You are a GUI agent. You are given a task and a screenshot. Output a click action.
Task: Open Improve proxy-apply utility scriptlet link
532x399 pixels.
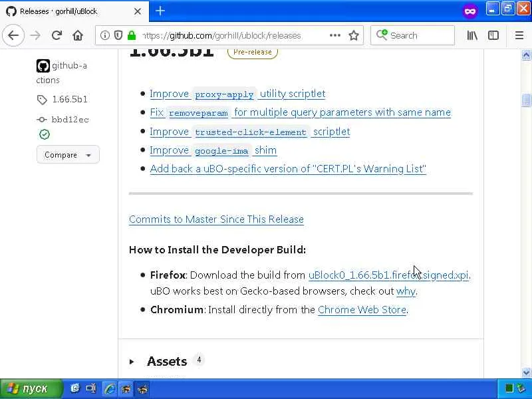(237, 94)
